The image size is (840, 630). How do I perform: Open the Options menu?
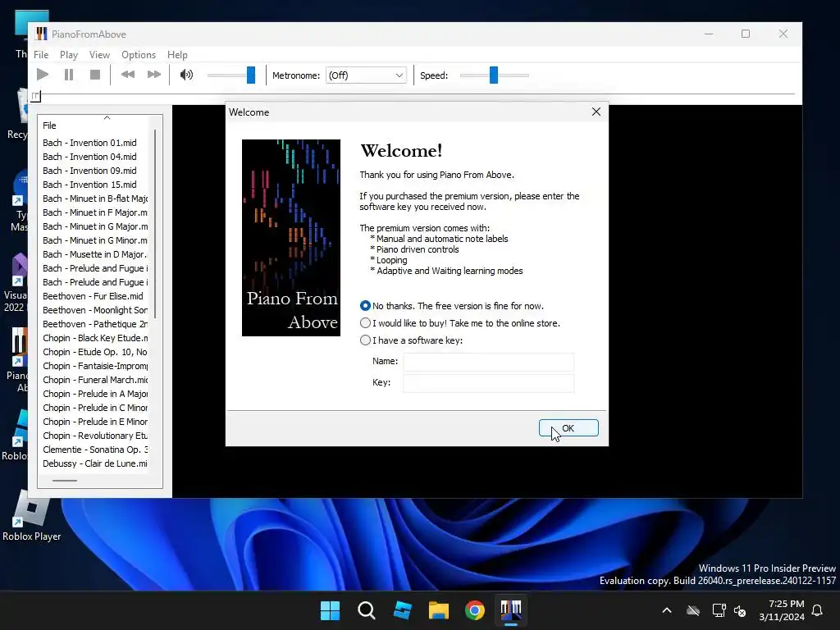pos(138,55)
